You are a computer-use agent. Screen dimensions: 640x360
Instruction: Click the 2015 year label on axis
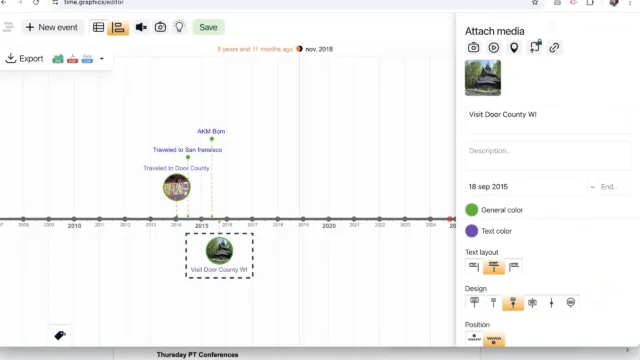pos(202,226)
